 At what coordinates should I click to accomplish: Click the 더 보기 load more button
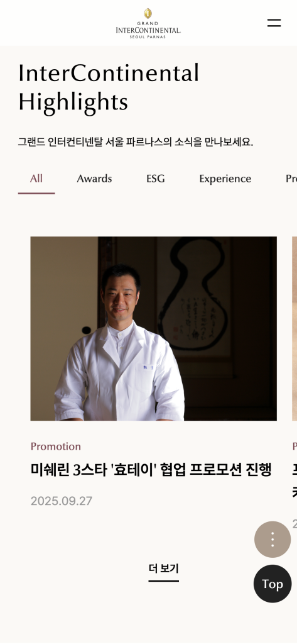click(164, 569)
